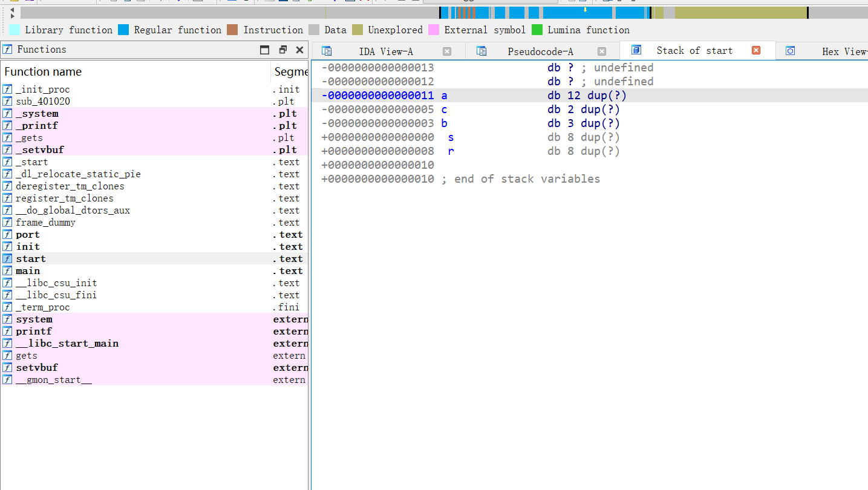Click the saved registers entry s

451,137
